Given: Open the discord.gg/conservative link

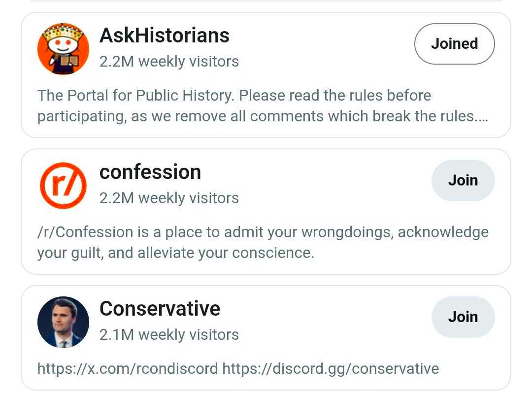Looking at the screenshot, I should pyautogui.click(x=330, y=368).
